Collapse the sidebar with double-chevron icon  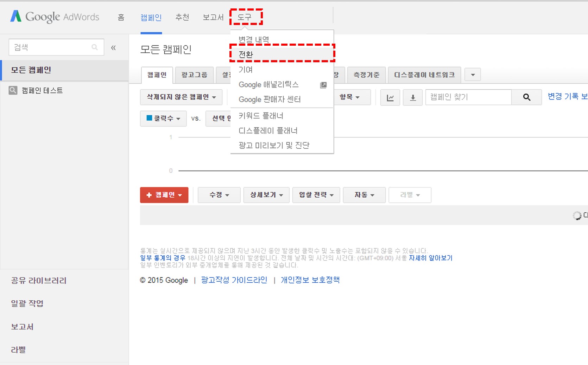113,47
